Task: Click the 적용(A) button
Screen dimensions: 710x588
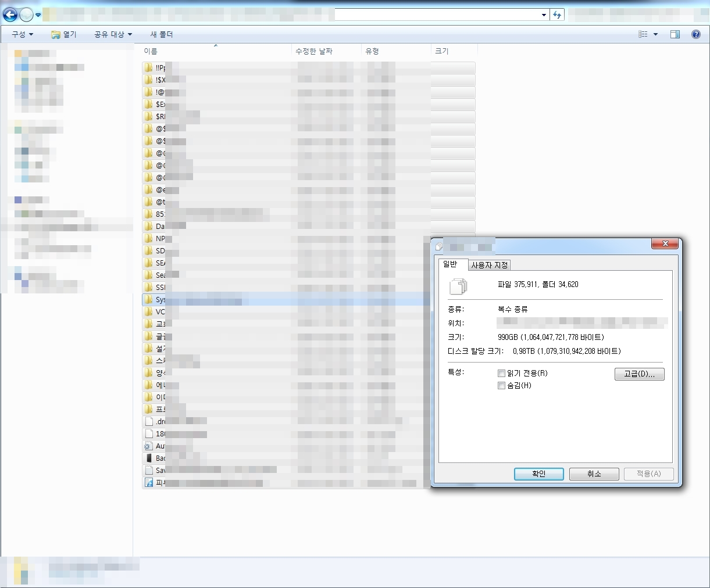Action: [648, 474]
